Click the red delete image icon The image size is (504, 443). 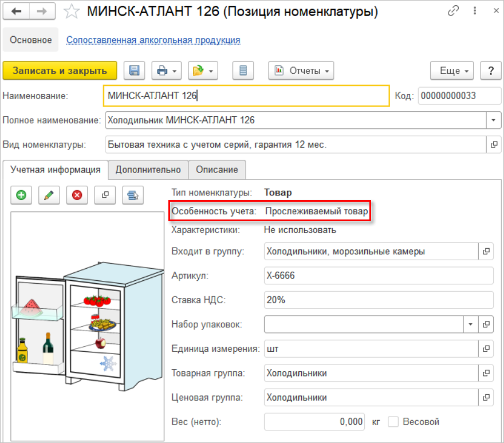click(77, 195)
